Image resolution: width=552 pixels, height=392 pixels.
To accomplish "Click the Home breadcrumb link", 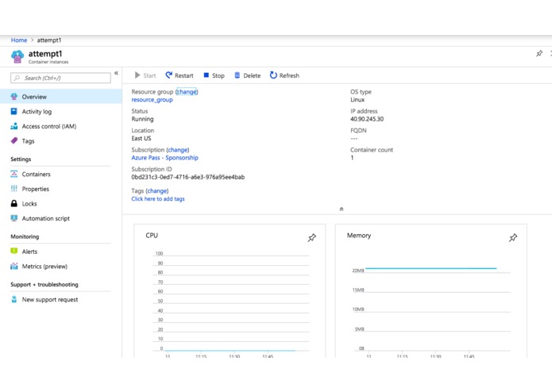I will tap(19, 40).
